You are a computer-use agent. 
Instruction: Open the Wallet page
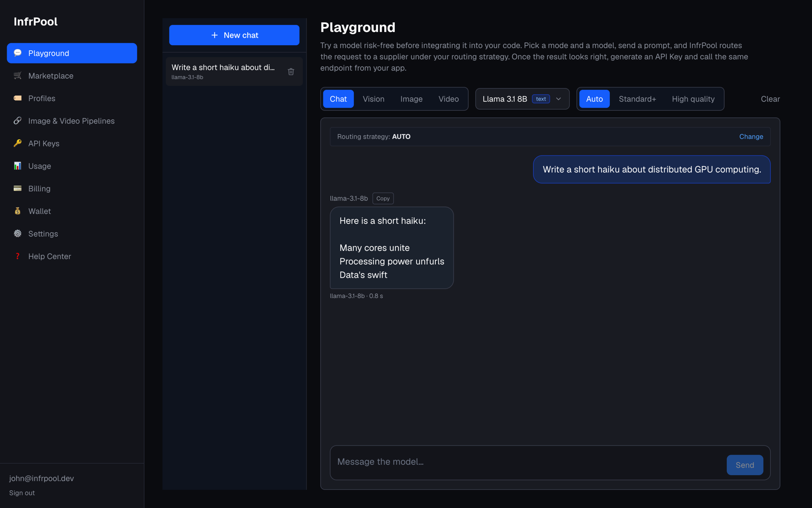(72, 211)
